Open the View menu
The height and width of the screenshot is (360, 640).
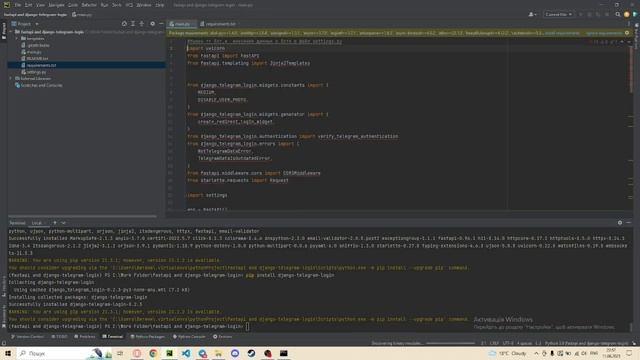coord(40,5)
